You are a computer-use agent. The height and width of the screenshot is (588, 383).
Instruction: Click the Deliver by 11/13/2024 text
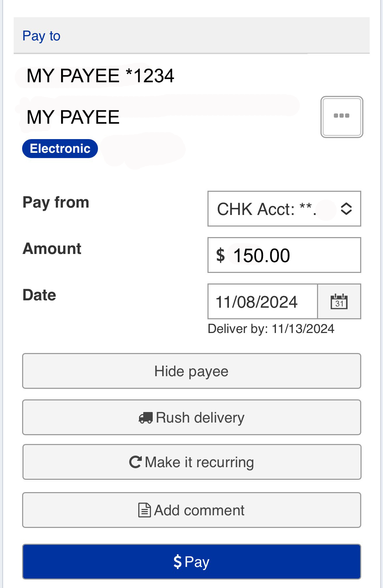coord(271,329)
